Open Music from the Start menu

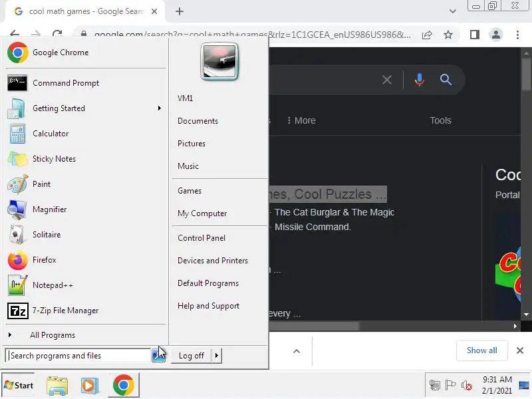click(188, 166)
